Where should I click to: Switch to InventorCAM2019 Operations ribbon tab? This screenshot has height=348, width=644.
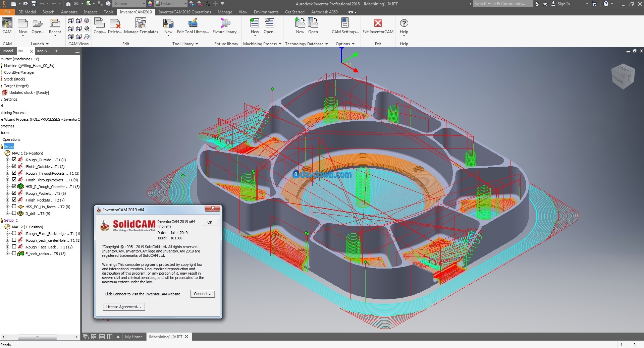point(184,12)
